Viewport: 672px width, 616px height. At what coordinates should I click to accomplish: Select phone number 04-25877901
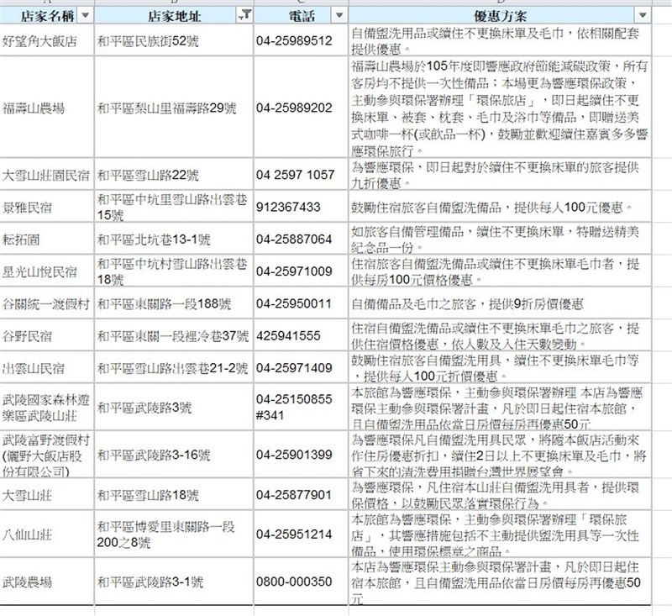click(x=302, y=494)
